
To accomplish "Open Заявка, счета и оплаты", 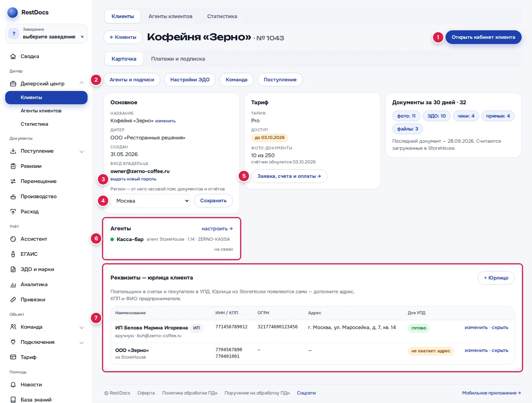I will pos(289,176).
